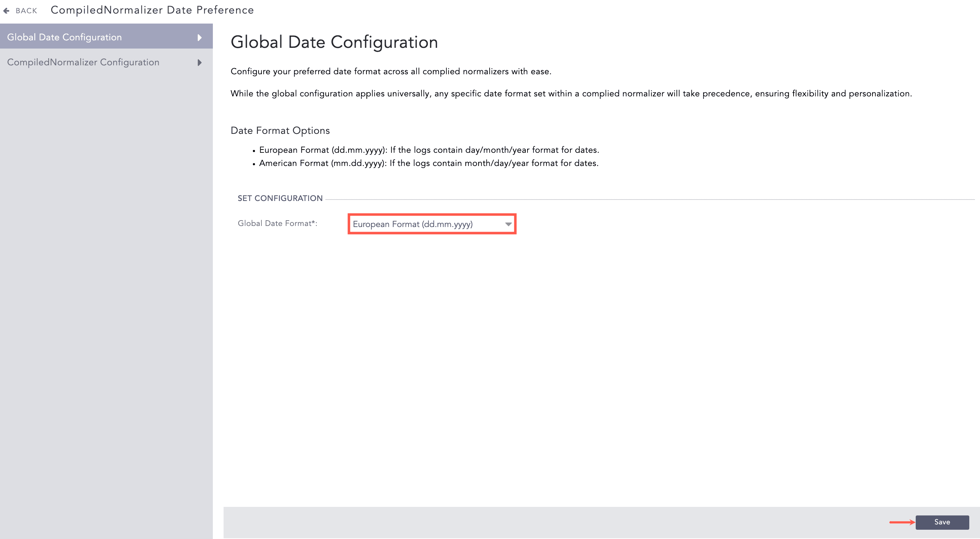Image resolution: width=980 pixels, height=539 pixels.
Task: Click the triangle icon in the highlighted sidebar entry
Action: tap(199, 37)
